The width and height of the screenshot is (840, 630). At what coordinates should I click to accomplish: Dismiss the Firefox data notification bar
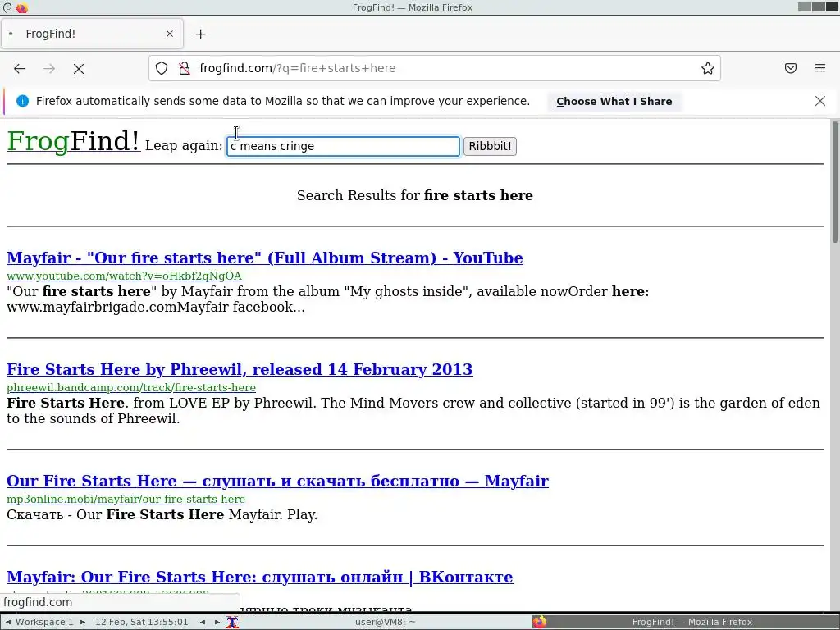point(820,101)
